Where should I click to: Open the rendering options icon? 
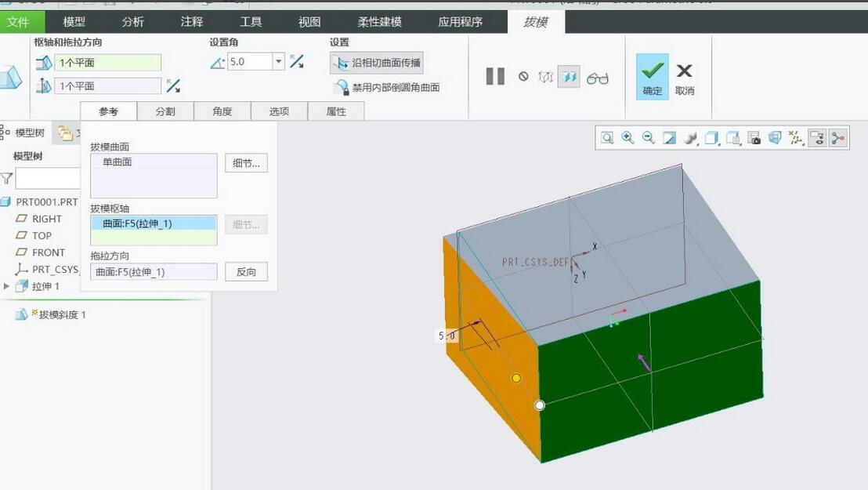click(x=691, y=138)
